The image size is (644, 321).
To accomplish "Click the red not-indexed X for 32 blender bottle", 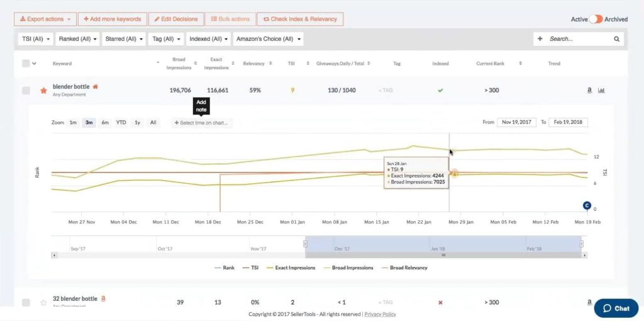I will click(x=440, y=303).
